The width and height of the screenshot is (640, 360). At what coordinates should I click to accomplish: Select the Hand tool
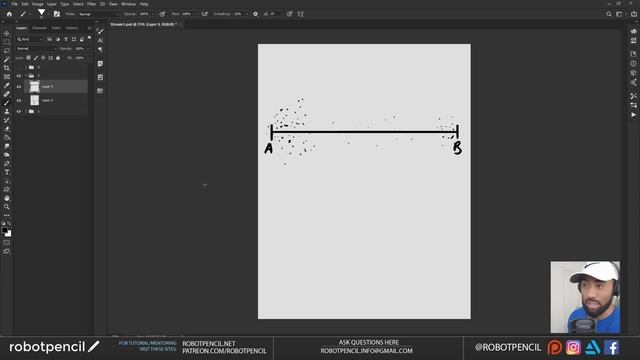point(7,198)
